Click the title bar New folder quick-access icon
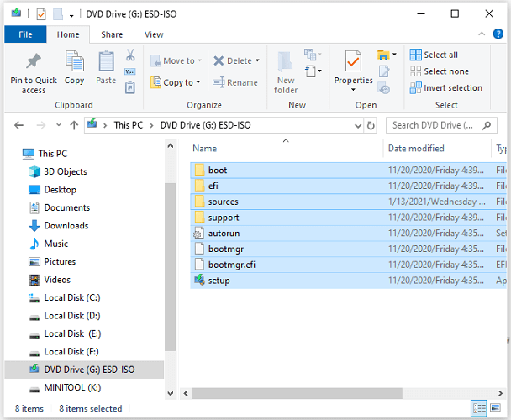Screen dimensions: 511x420 pyautogui.click(x=58, y=14)
